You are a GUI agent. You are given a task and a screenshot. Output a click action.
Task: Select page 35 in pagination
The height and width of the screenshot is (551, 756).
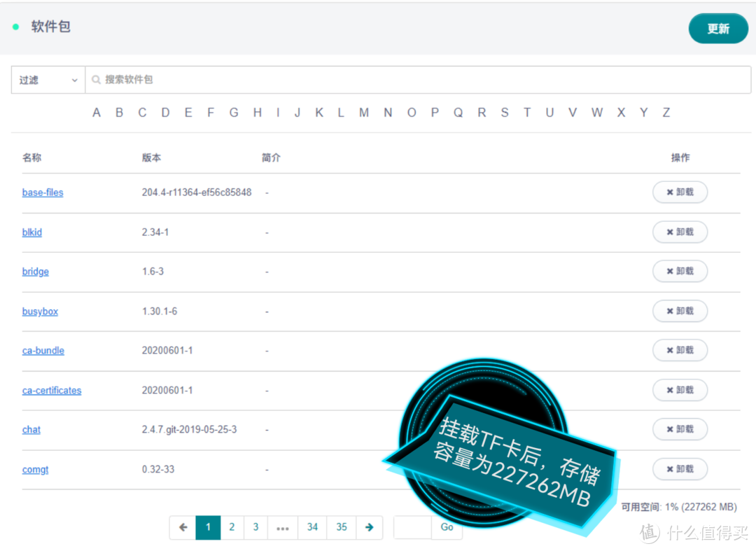(x=341, y=527)
